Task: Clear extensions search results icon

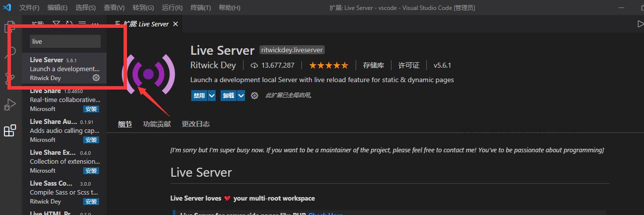Action: click(x=82, y=23)
